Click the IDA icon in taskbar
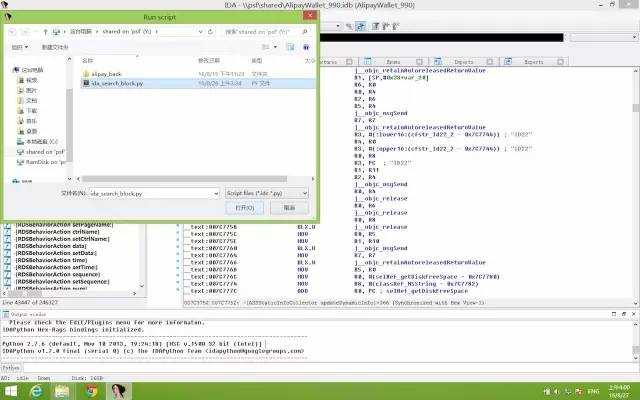640x400 pixels. (x=119, y=391)
